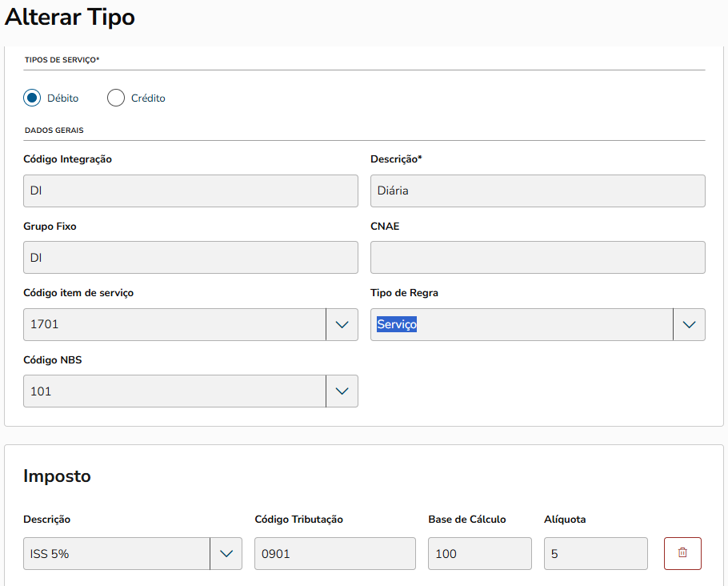Click the ISS 5% description value

(50, 553)
